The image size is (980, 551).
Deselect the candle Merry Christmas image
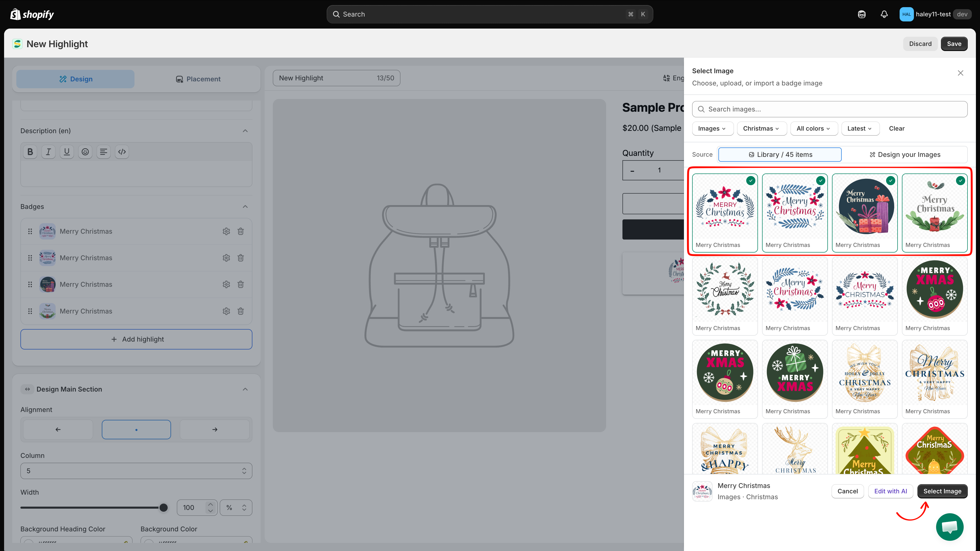[x=935, y=213]
